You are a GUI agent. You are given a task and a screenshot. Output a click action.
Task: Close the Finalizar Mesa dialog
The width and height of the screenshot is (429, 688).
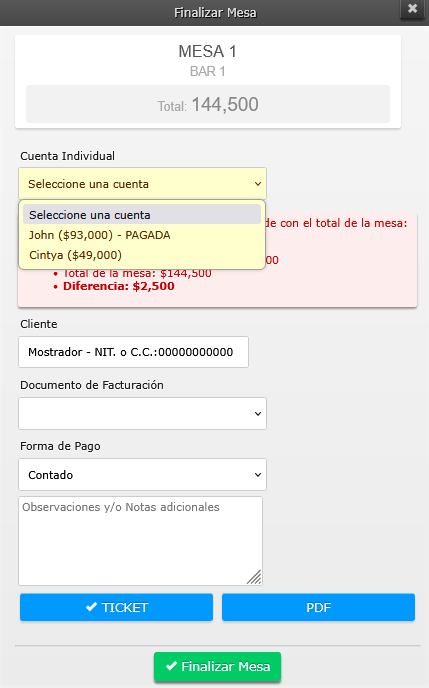tap(412, 8)
